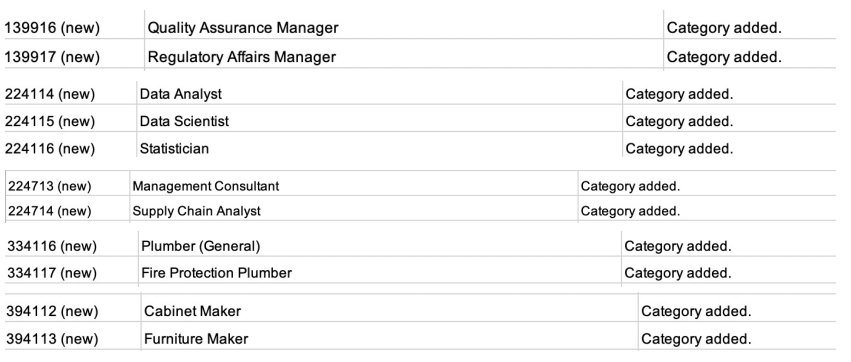The height and width of the screenshot is (362, 851).
Task: Click Category added beside Furniture Maker
Action: (696, 339)
